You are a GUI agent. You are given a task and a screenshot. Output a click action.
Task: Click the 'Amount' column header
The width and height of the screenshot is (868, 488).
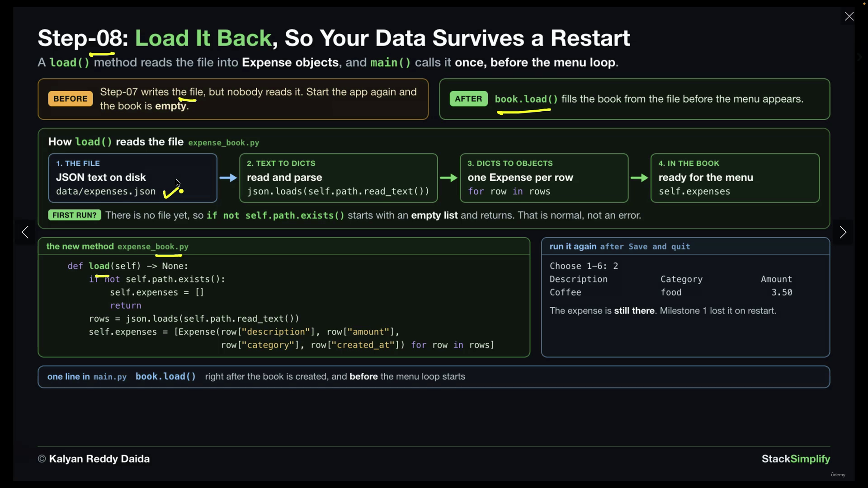(776, 279)
